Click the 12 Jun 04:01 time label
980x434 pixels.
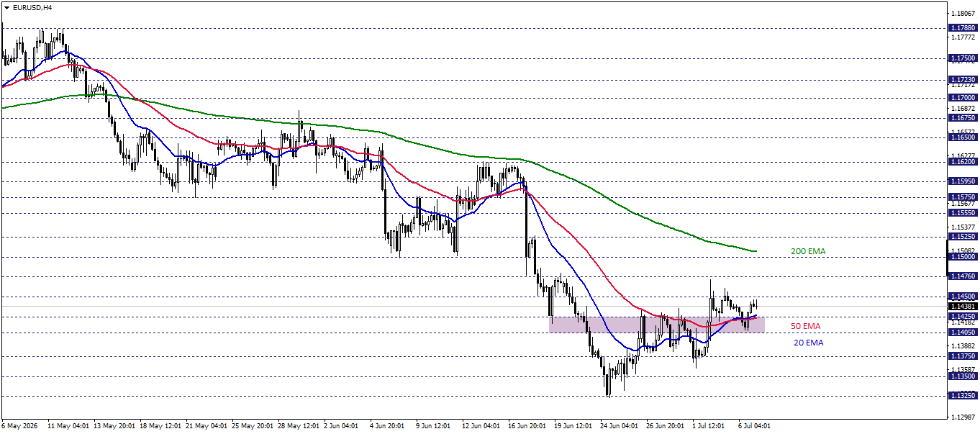[482, 425]
